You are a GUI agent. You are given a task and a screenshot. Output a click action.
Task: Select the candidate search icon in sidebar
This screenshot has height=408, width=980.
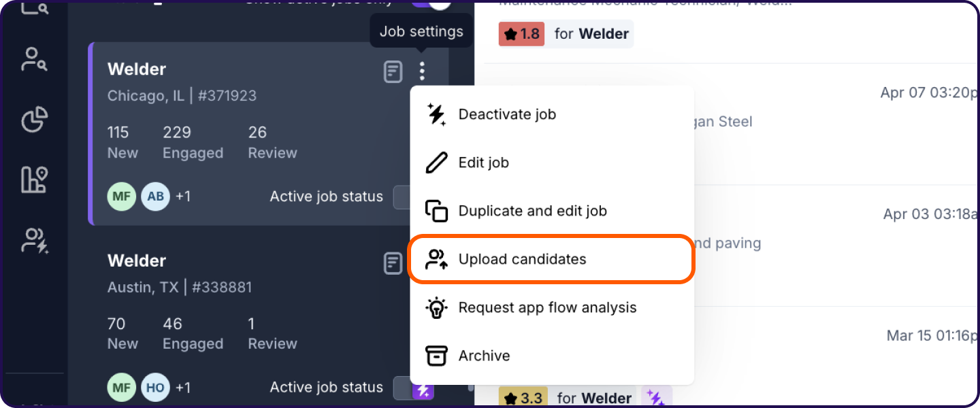[33, 59]
